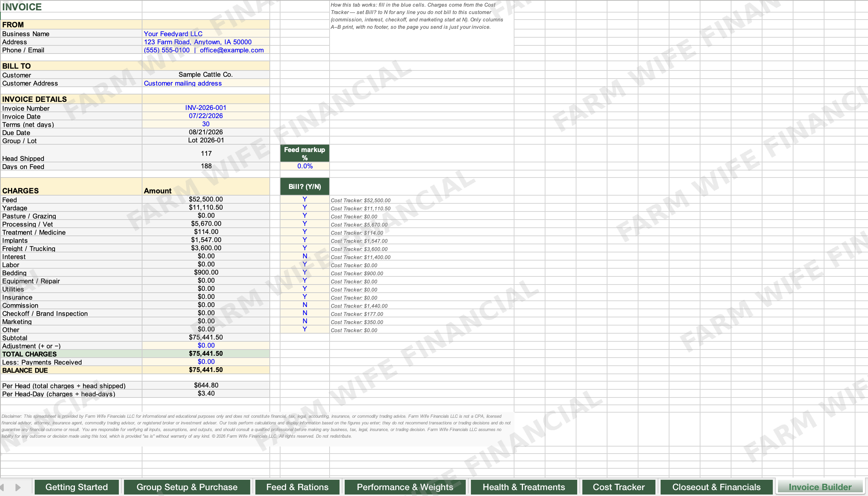Image resolution: width=868 pixels, height=496 pixels.
Task: Select the 'Lot 2026-01' cell
Action: [x=206, y=140]
